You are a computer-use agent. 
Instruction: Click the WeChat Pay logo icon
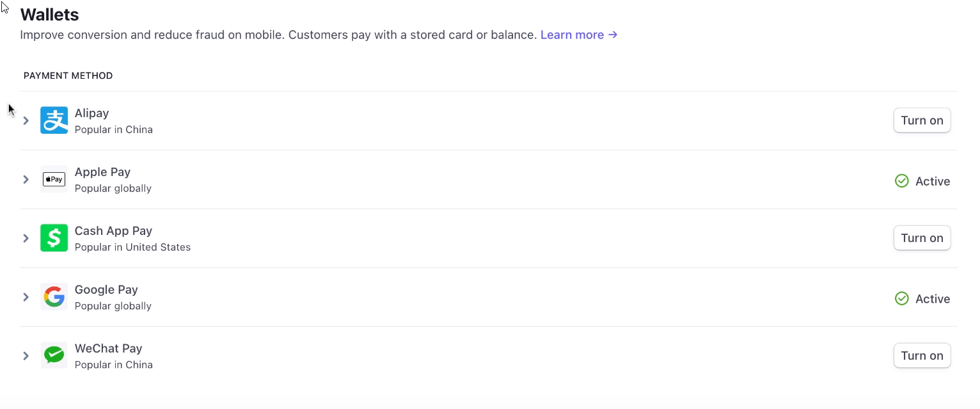click(x=54, y=356)
